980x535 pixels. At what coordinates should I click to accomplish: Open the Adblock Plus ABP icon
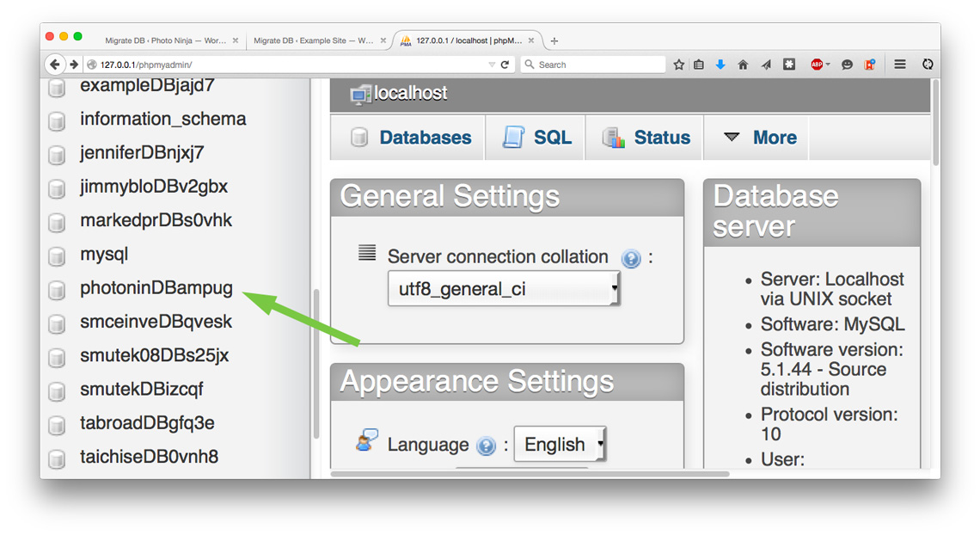817,64
